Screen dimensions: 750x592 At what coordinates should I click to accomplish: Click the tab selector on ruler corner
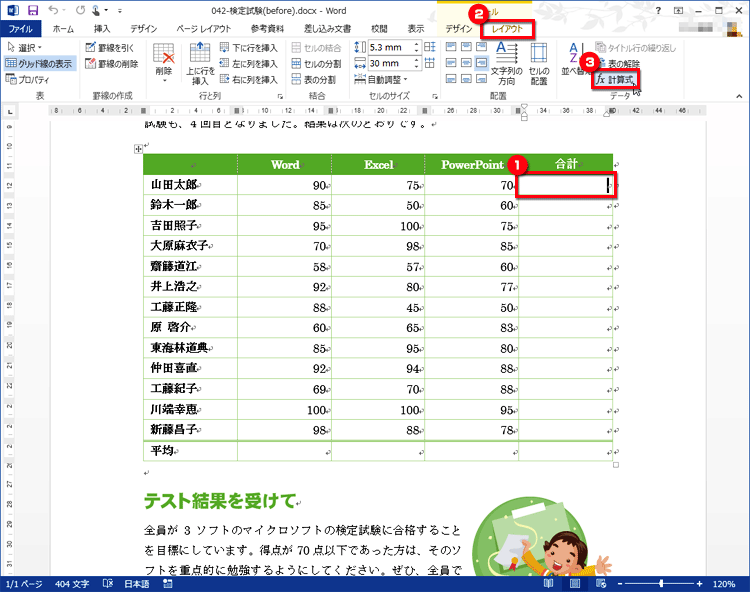click(10, 111)
